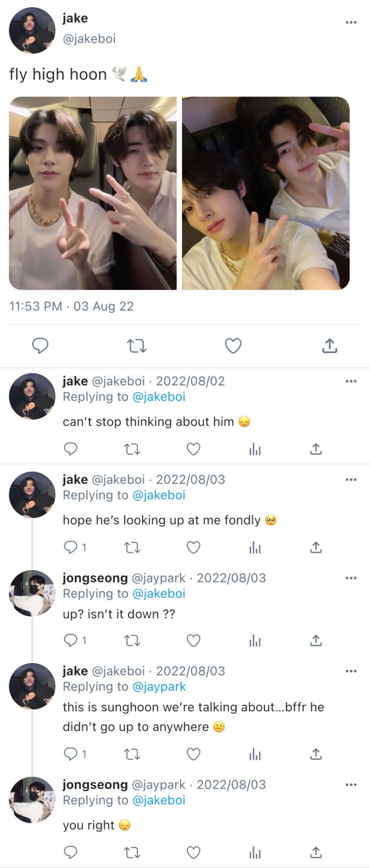Image resolution: width=370 pixels, height=868 pixels.
Task: Open more options for the main tweet
Action: (x=351, y=22)
